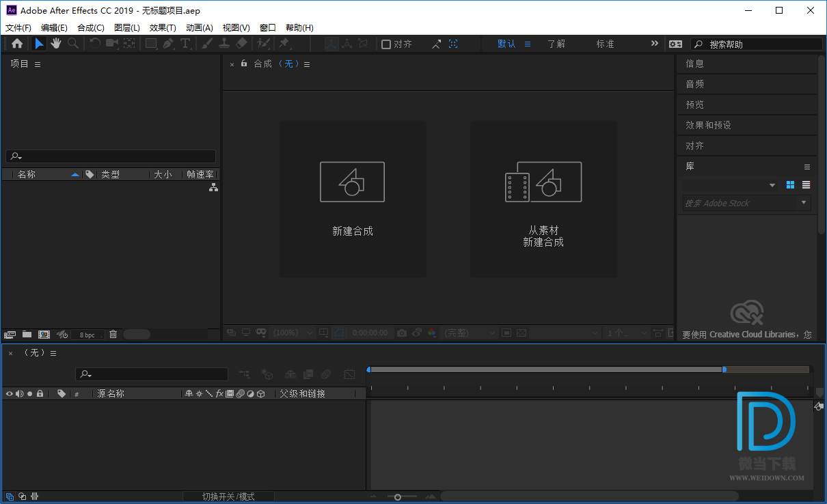This screenshot has width=827, height=504.
Task: Enable the 对齐 snapping checkbox
Action: 386,44
